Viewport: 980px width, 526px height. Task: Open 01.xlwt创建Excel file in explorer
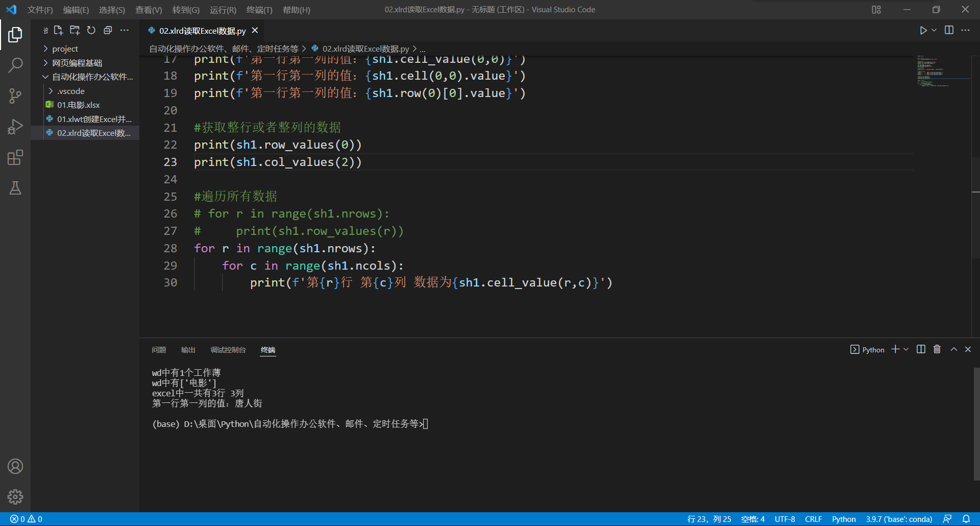pyautogui.click(x=85, y=119)
